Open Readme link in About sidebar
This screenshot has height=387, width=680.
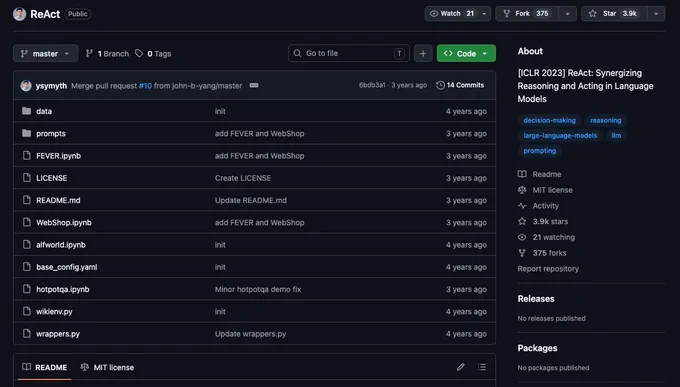[x=540, y=174]
